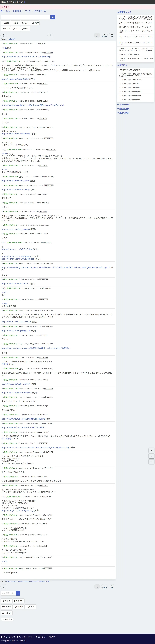Open imgur link wREYc8r.jpg in post 33
The height and width of the screenshot is (644, 155).
[x=17, y=249]
